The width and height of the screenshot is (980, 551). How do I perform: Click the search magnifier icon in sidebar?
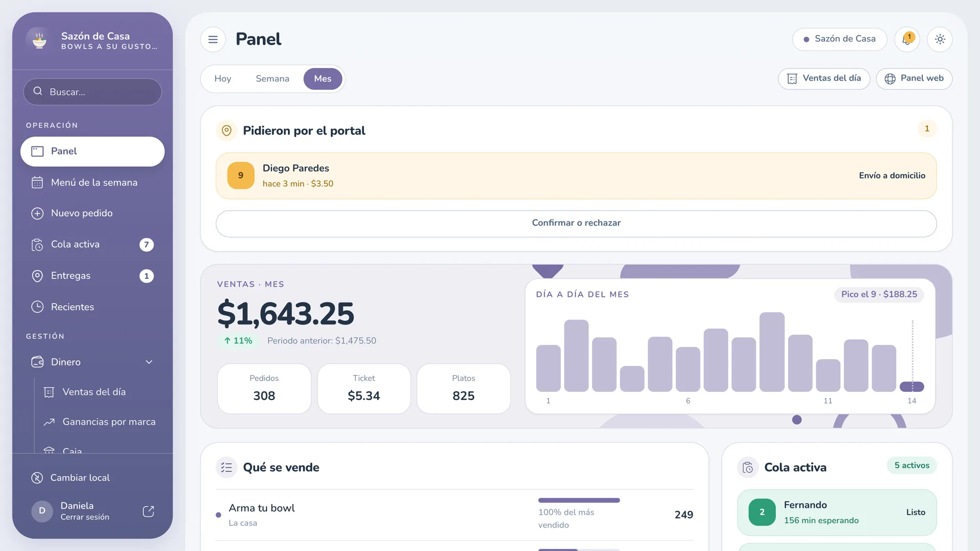click(38, 91)
